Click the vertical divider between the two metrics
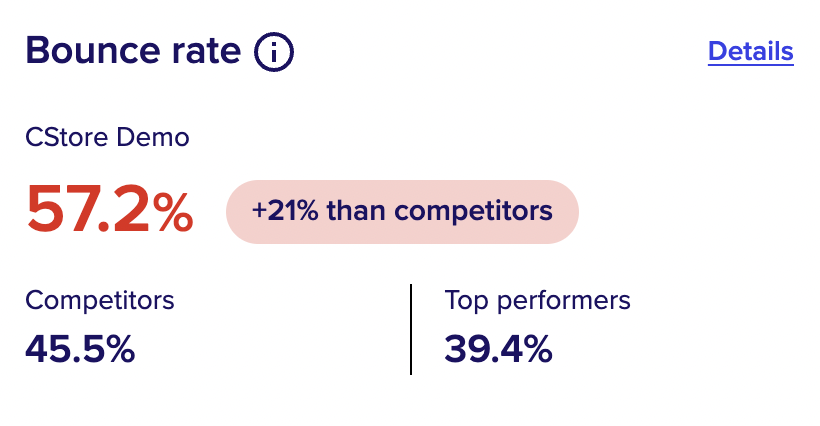 point(411,329)
